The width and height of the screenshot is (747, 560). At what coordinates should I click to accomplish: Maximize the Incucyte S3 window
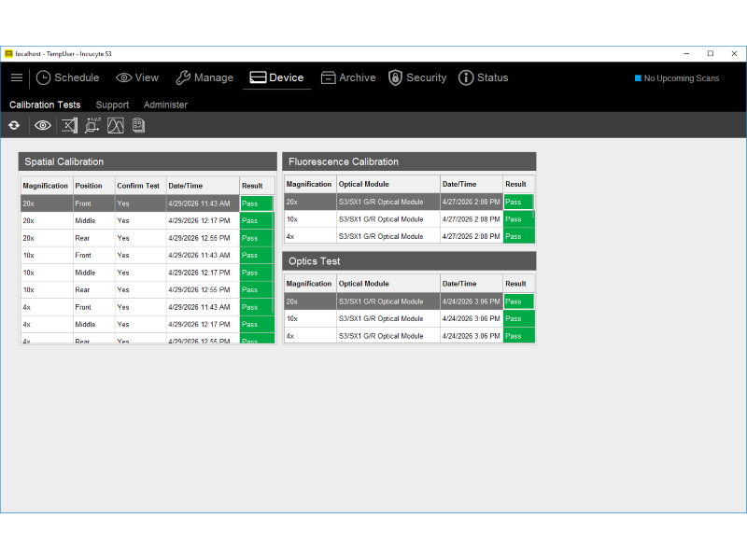pos(711,54)
